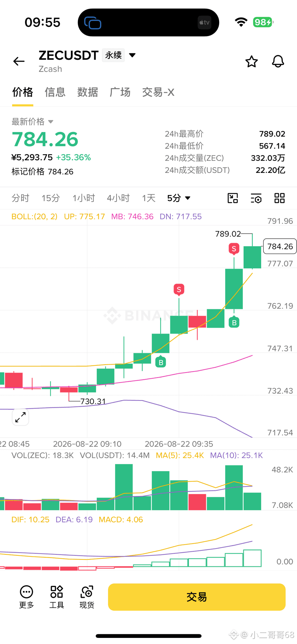Tap the back arrow icon
The width and height of the screenshot is (297, 644).
coord(19,61)
